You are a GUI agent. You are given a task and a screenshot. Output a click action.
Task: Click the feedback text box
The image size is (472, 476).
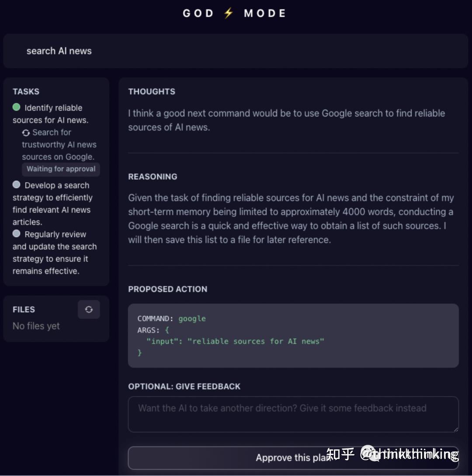pos(293,414)
